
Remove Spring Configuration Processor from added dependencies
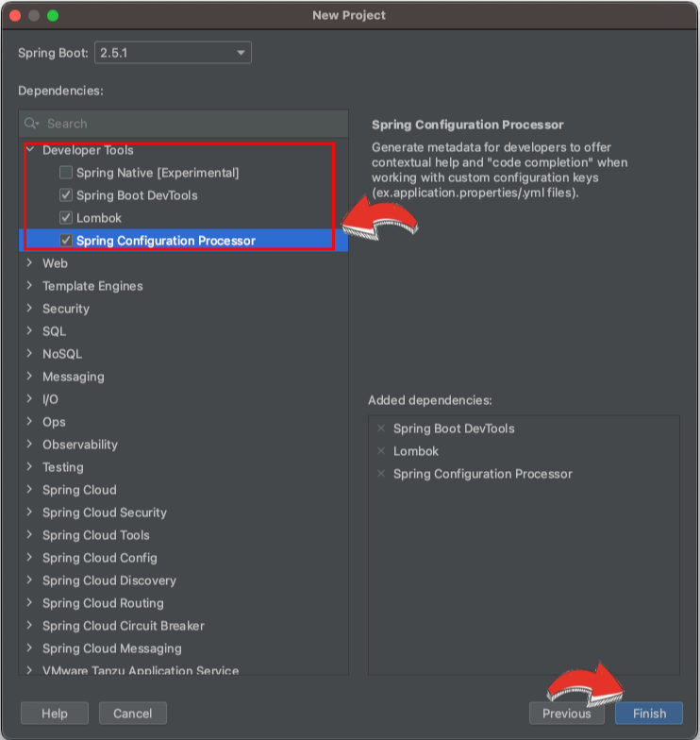[381, 474]
